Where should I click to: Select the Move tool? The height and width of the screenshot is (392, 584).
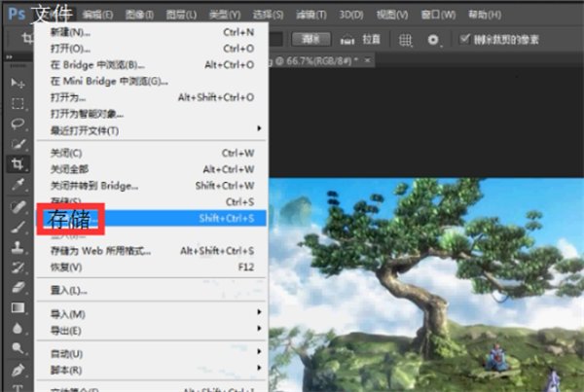18,84
